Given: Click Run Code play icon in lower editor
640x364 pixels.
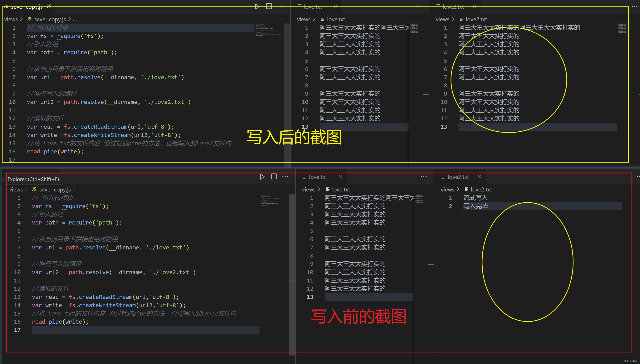Looking at the screenshot, I should (x=262, y=177).
